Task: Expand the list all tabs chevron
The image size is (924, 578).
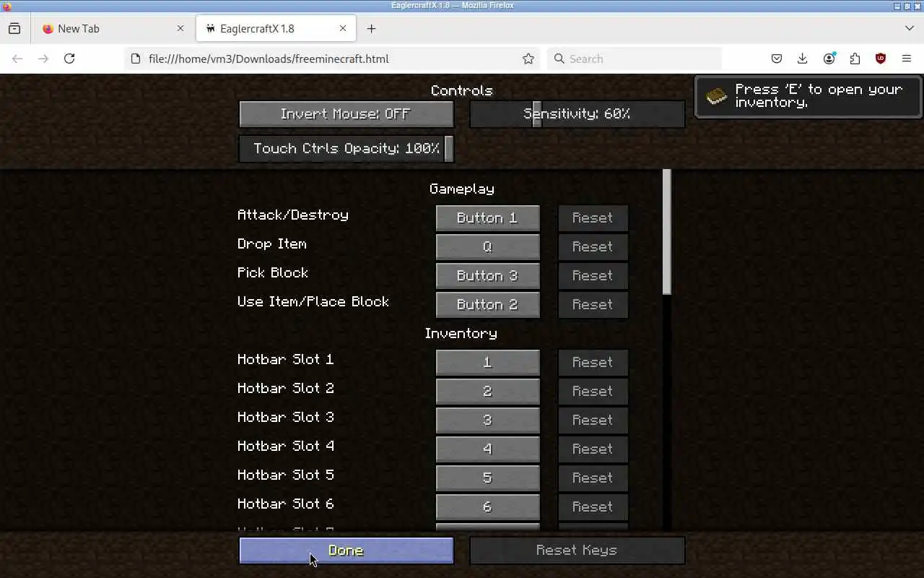Action: (909, 29)
